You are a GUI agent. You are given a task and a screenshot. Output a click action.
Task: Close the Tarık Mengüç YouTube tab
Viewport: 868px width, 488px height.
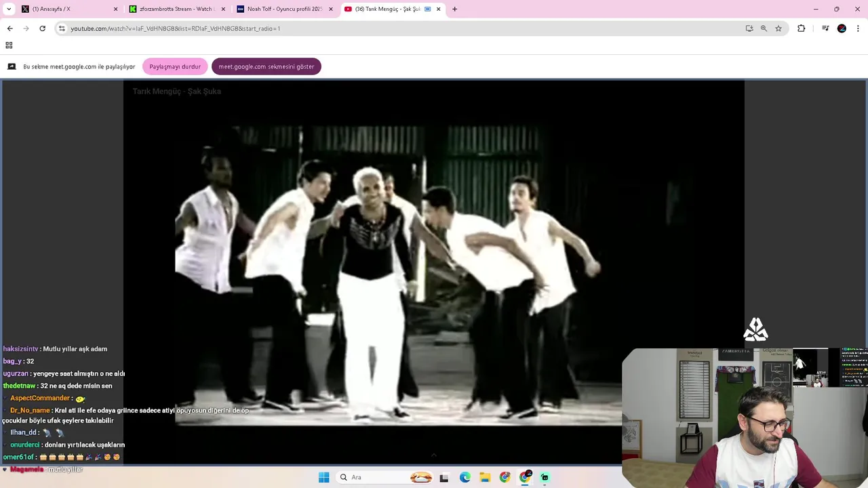pyautogui.click(x=439, y=9)
